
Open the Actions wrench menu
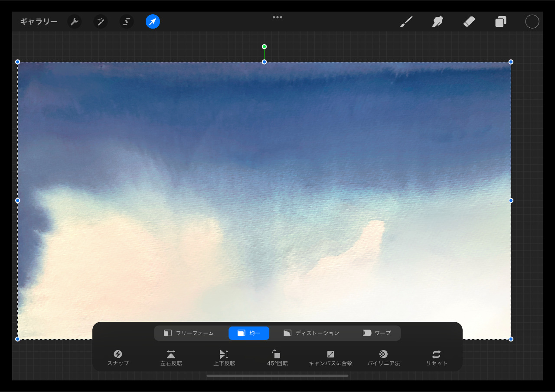(75, 22)
